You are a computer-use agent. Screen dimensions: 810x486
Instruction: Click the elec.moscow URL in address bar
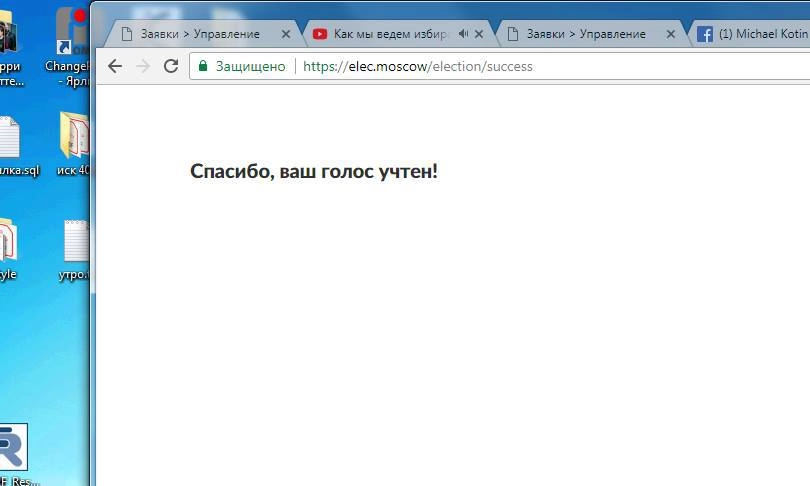tap(417, 66)
